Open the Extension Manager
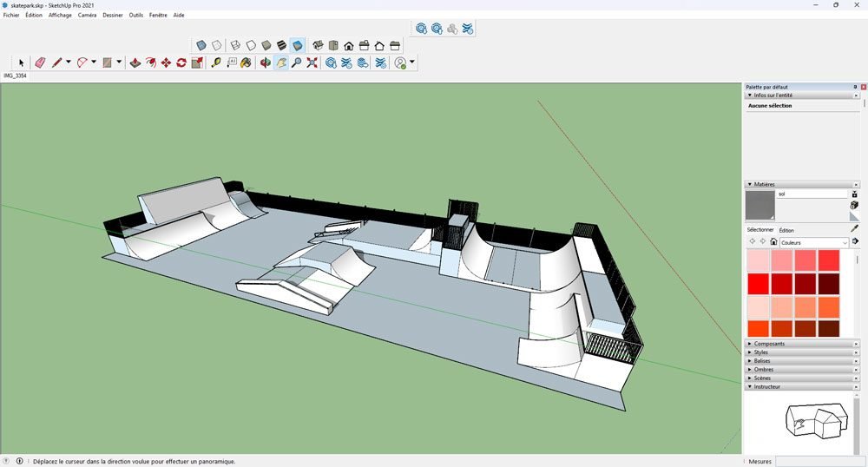The height and width of the screenshot is (467, 868). pos(380,62)
